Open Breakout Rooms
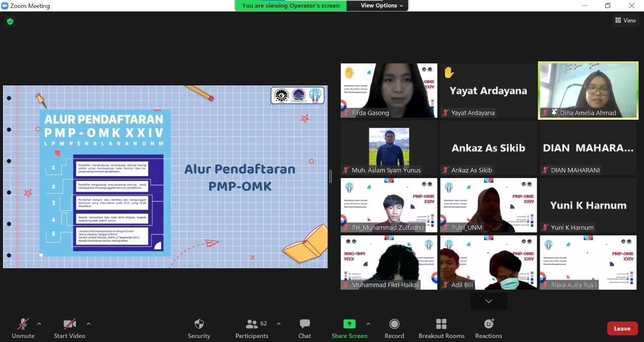644x342 pixels. [x=441, y=328]
